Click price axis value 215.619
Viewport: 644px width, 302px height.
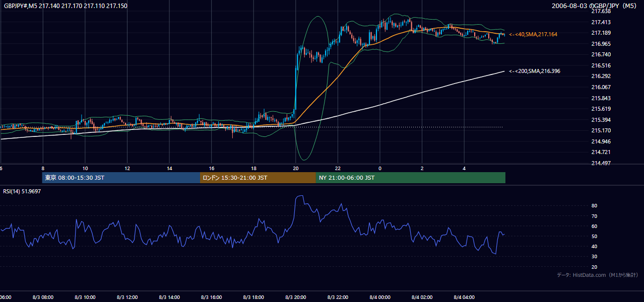click(x=601, y=109)
